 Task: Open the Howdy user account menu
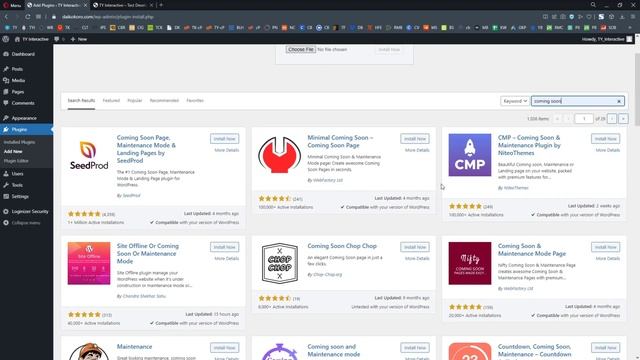pos(607,39)
